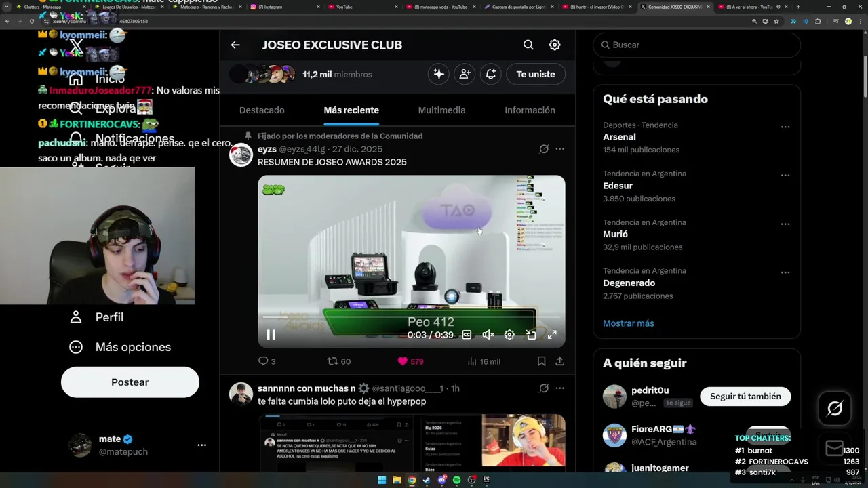Go back using the community header arrow
The image size is (868, 488).
coord(235,45)
